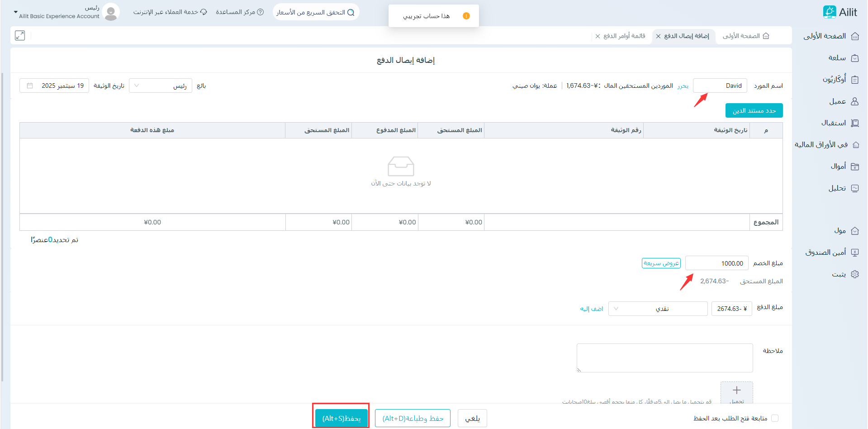Viewport: 868px width, 429px height.
Task: Click the user avatar icon
Action: [x=111, y=12]
